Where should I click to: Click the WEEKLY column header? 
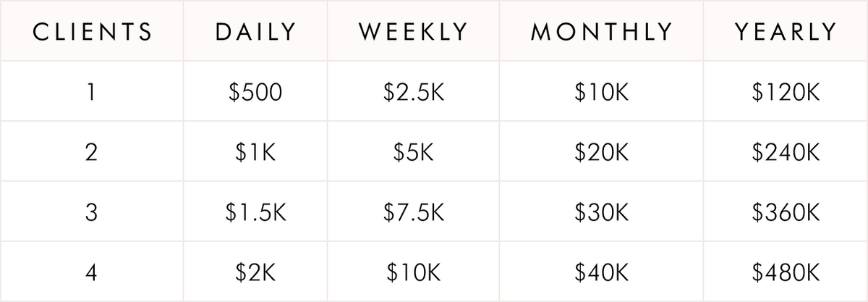click(x=414, y=32)
